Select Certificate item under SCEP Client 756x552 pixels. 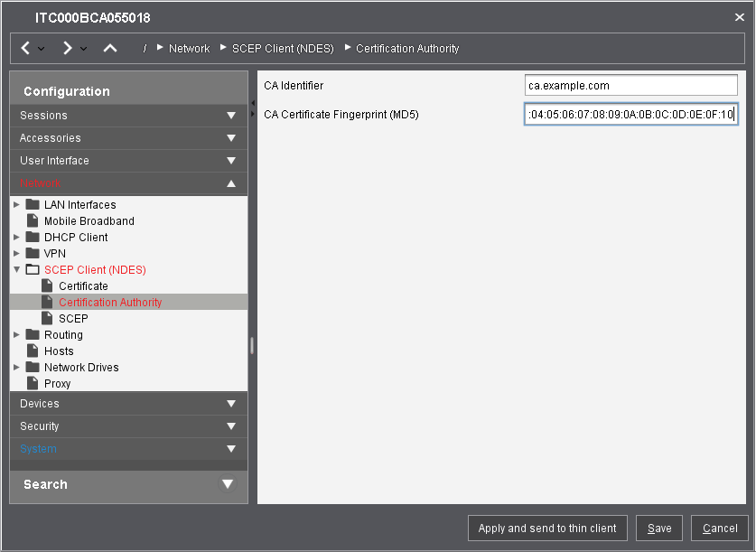[83, 286]
